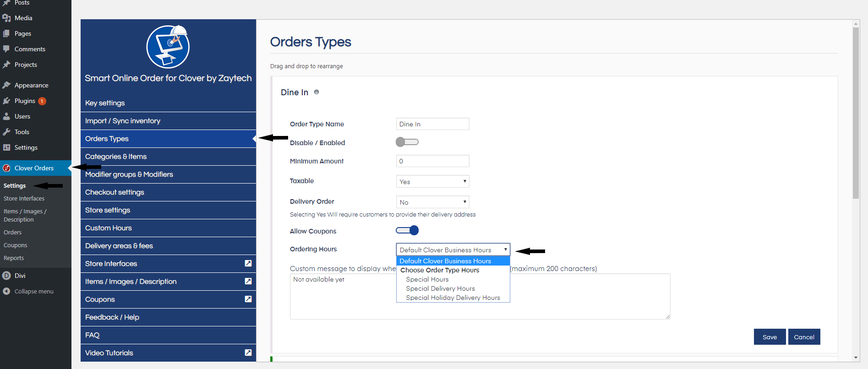The width and height of the screenshot is (868, 369).
Task: Click the Smart Online Order plugin logo
Action: tap(168, 46)
